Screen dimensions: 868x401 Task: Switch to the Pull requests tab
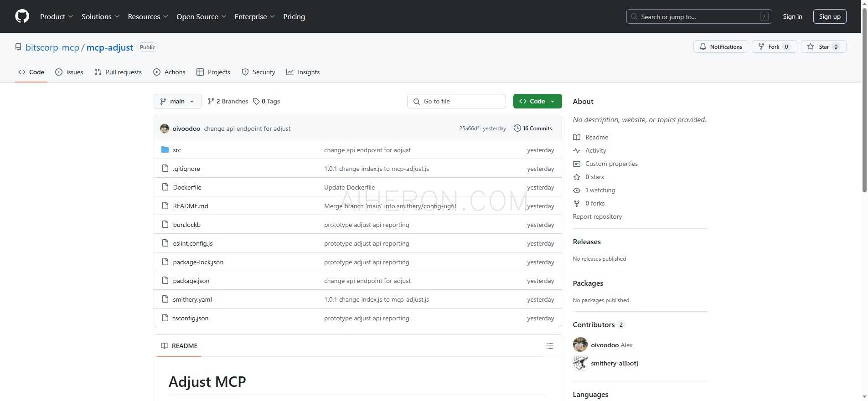click(x=118, y=72)
